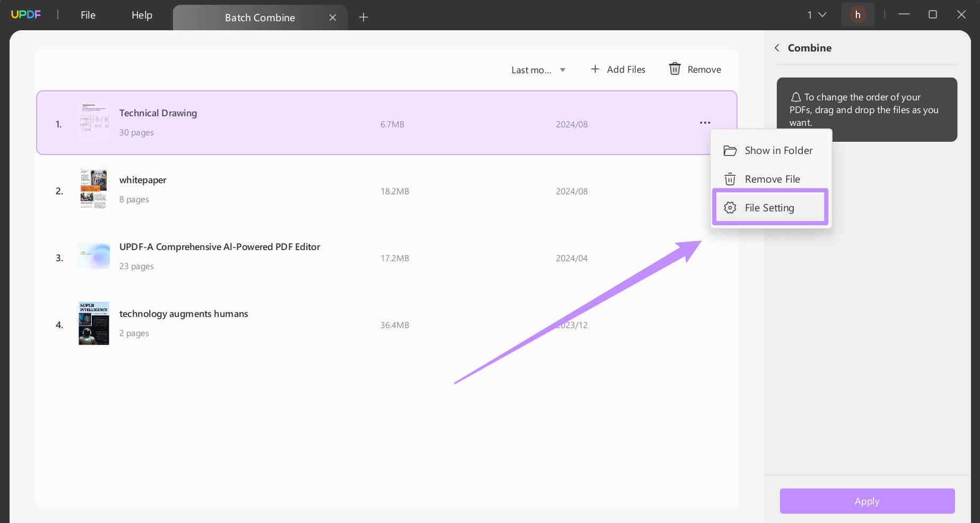
Task: Click the Apply button
Action: [867, 501]
